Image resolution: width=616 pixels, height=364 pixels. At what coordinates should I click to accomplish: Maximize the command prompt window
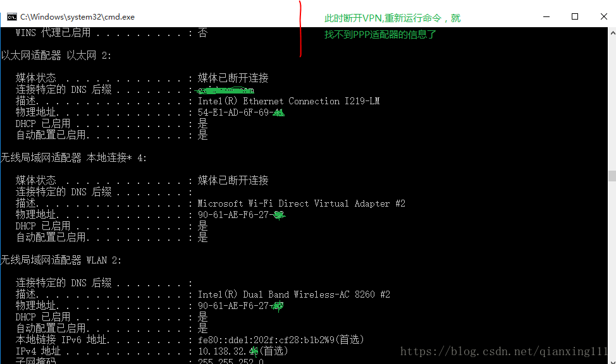click(575, 16)
